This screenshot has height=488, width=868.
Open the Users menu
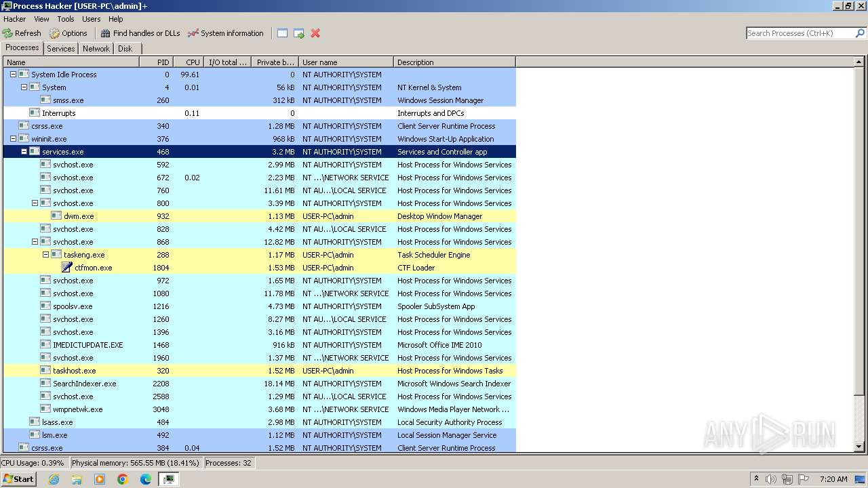coord(91,19)
